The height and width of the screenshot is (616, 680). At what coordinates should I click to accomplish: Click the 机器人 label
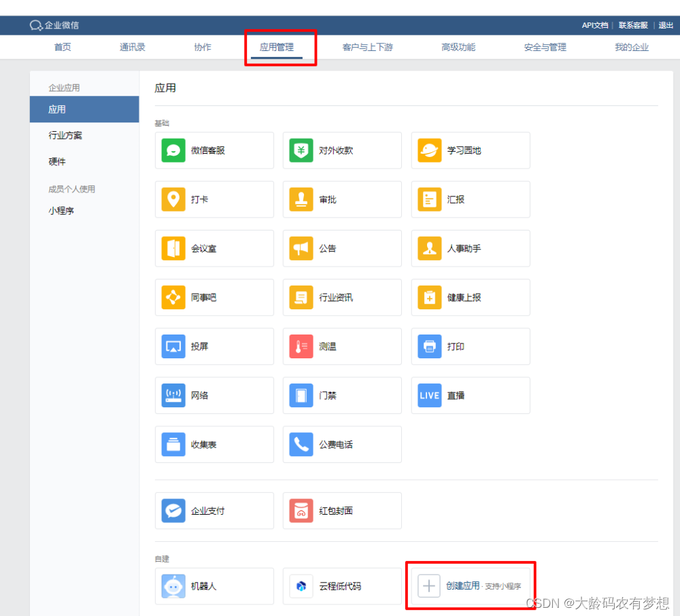click(203, 585)
